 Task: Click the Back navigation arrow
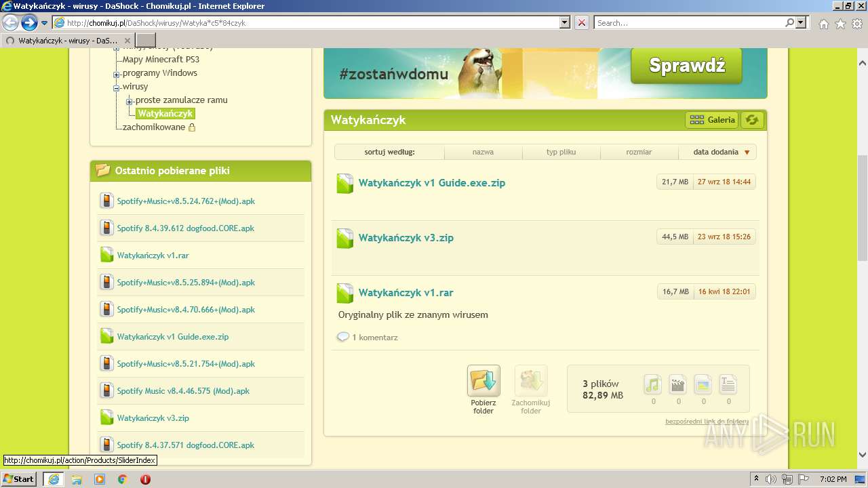coord(11,22)
